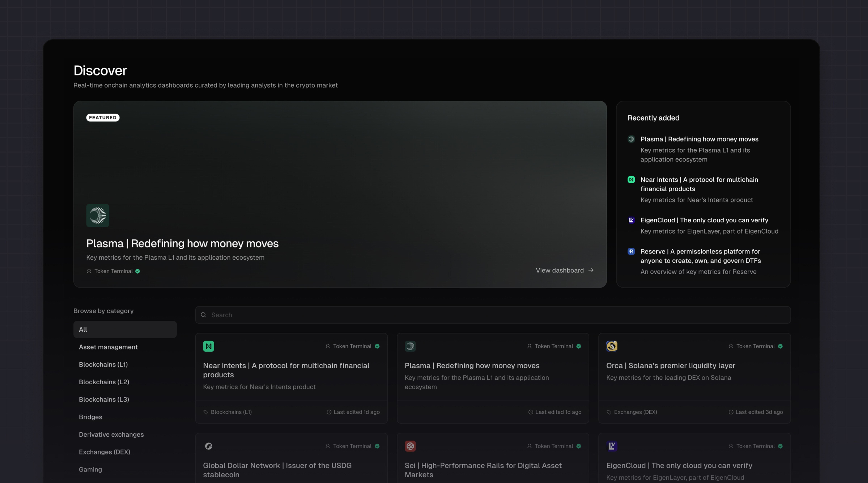The image size is (868, 483).
Task: Filter by Blockchains (L2) category
Action: tap(104, 382)
